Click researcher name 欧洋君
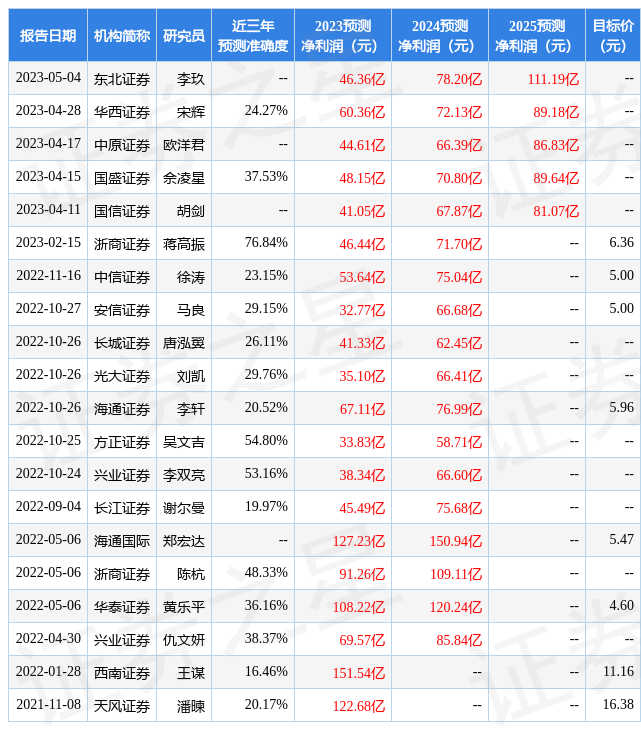641x730 pixels. coord(184,145)
